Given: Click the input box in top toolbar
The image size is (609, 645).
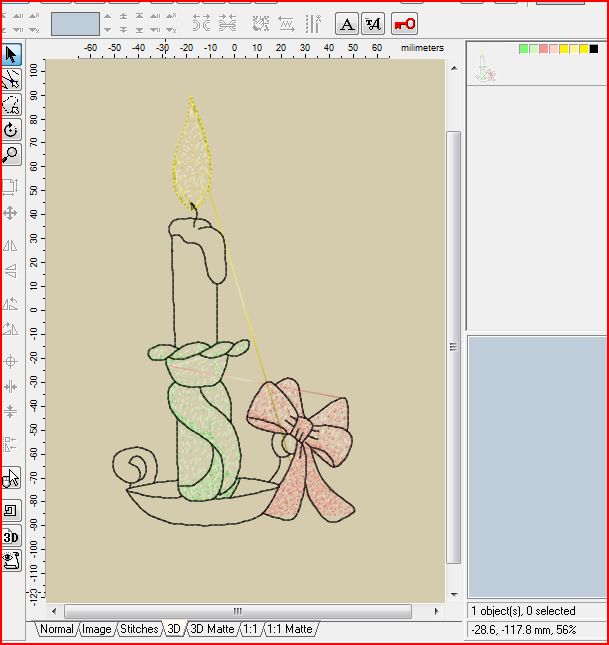Looking at the screenshot, I should tap(75, 24).
